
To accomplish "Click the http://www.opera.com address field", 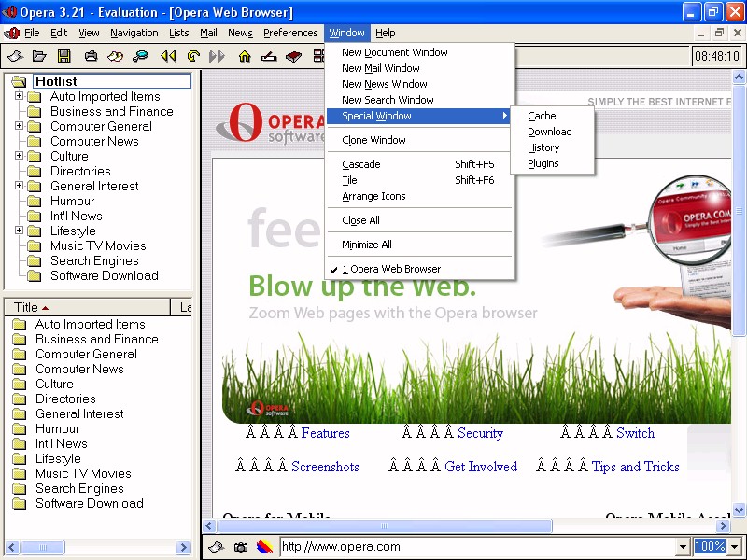I will coord(478,547).
